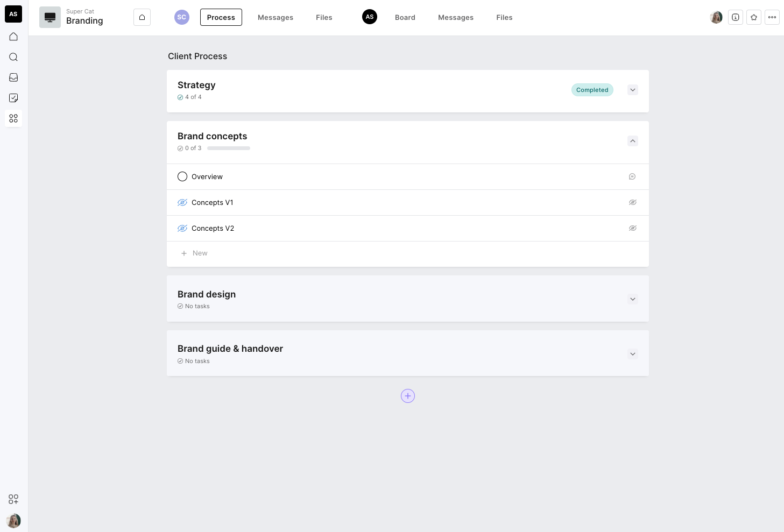Click the Branding project thumbnail image
784x532 pixels.
(x=50, y=17)
